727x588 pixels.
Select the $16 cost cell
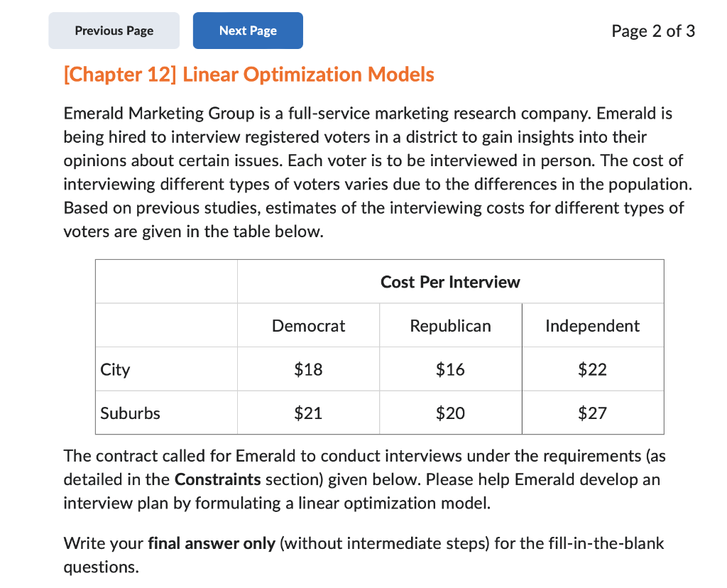[x=450, y=369]
